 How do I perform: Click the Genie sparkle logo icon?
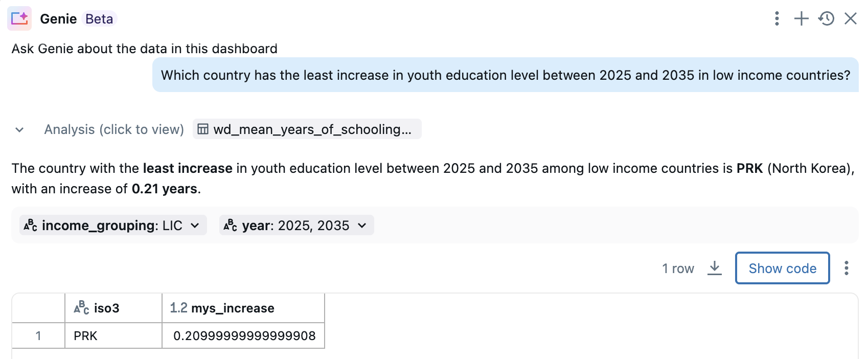[x=19, y=19]
